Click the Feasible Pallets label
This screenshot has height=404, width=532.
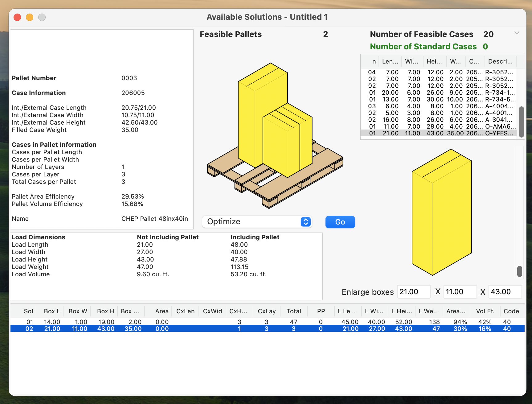point(231,34)
